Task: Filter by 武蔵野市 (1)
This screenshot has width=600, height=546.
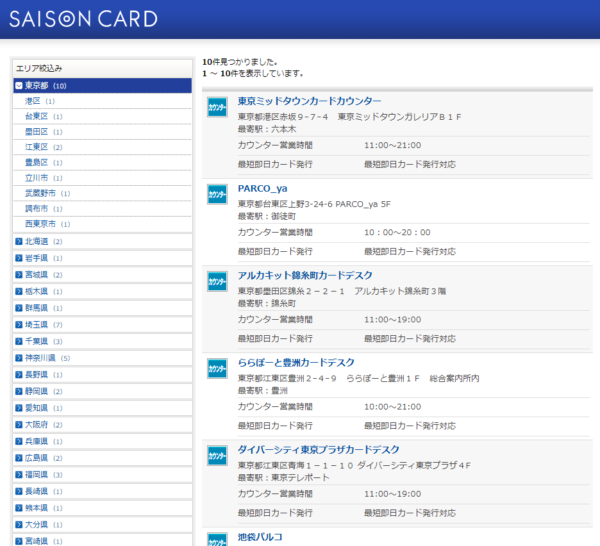Action: click(103, 193)
